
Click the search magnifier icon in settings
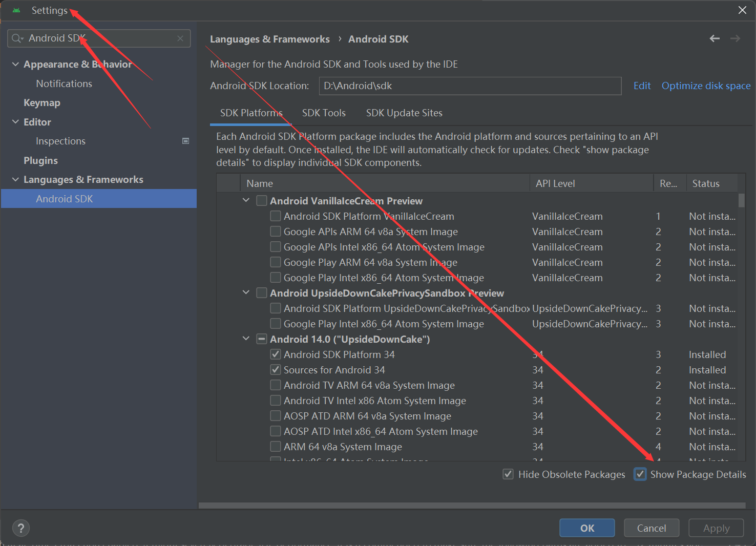[x=17, y=38]
